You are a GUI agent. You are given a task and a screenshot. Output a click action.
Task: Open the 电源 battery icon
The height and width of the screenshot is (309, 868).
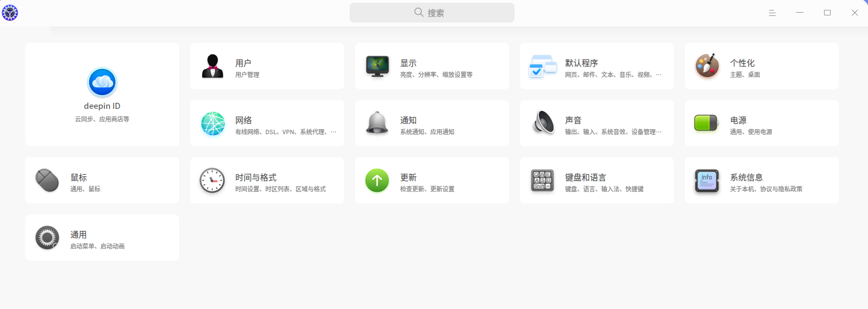coord(706,123)
